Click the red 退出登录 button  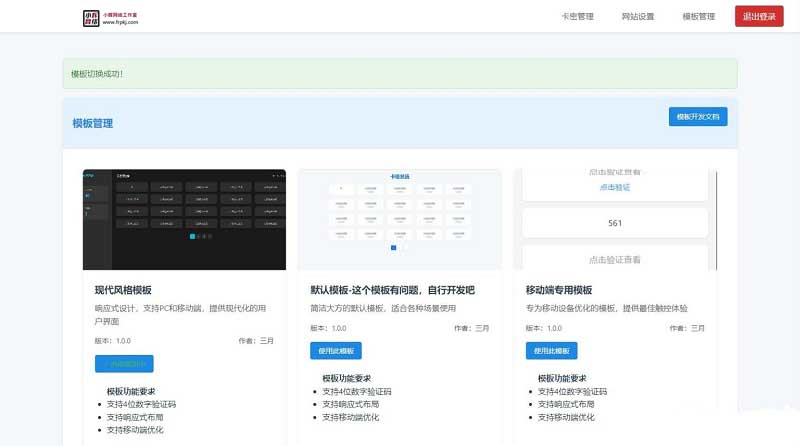click(x=759, y=16)
